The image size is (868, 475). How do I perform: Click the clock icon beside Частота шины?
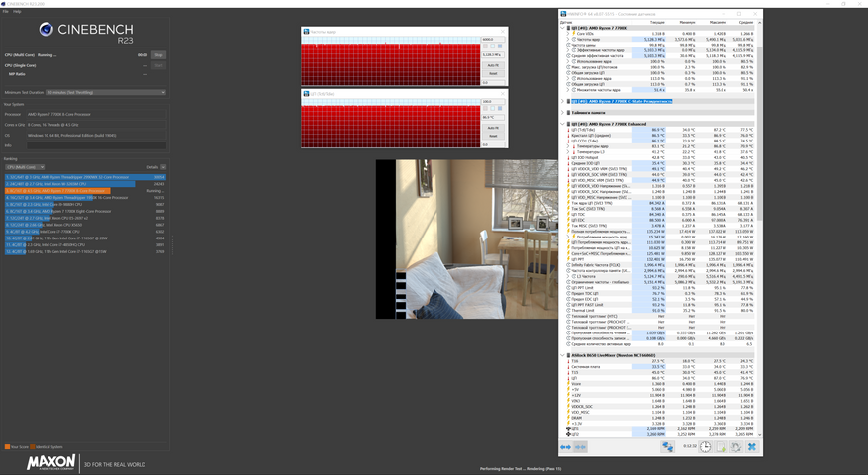(x=568, y=45)
